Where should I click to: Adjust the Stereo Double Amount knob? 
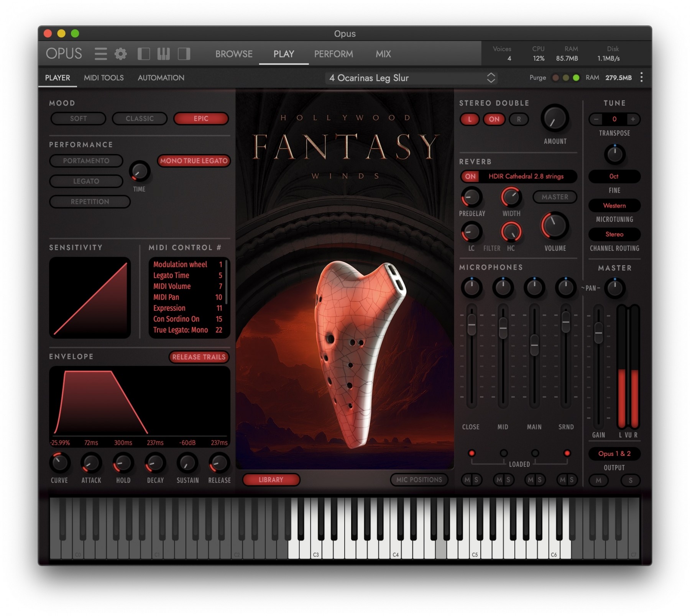555,118
